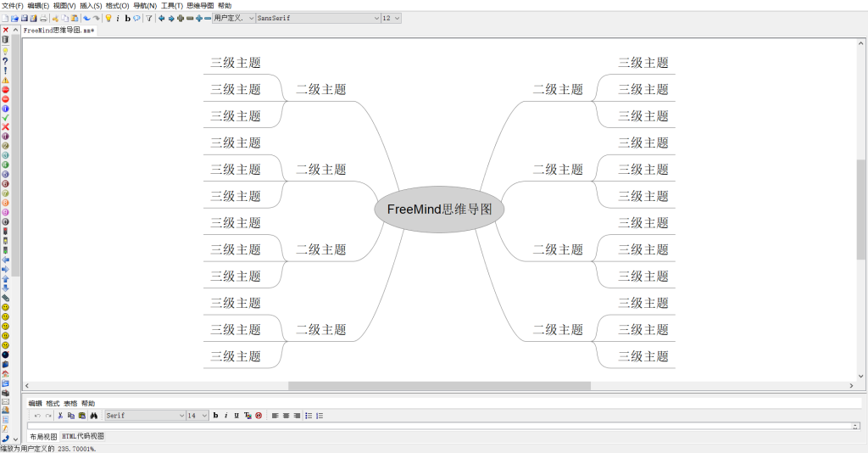868x453 pixels.
Task: Add the priority 8 number icon
Action: 5,203
